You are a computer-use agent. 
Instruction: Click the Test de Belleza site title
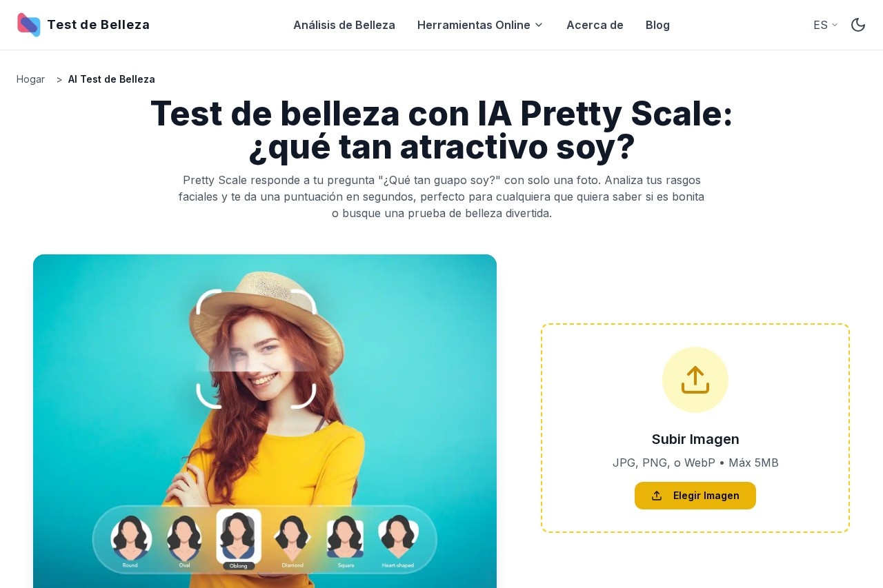(98, 25)
